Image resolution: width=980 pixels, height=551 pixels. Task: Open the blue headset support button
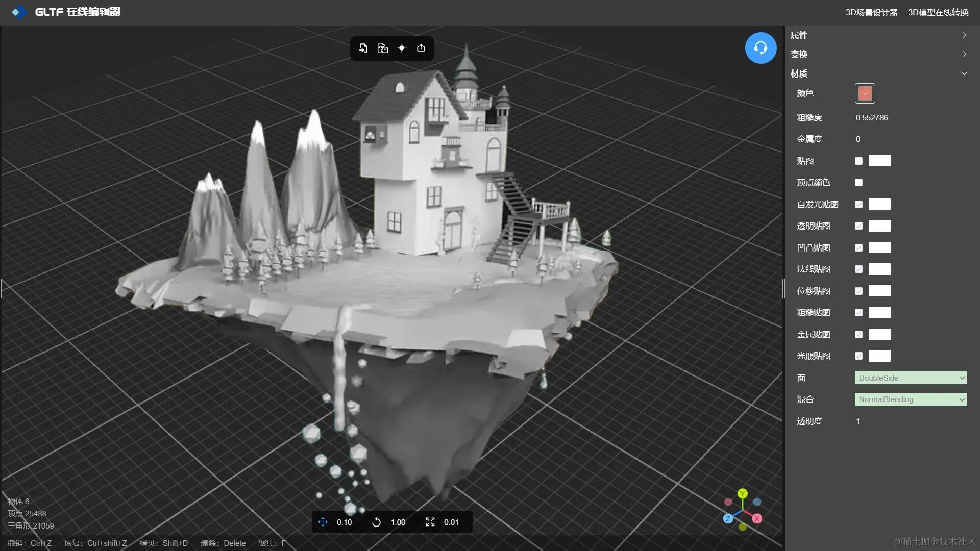pyautogui.click(x=761, y=48)
